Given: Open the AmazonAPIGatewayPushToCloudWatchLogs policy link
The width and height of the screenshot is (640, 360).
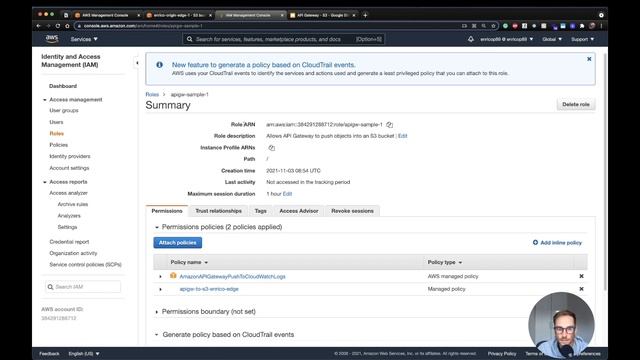Looking at the screenshot, I should (232, 276).
